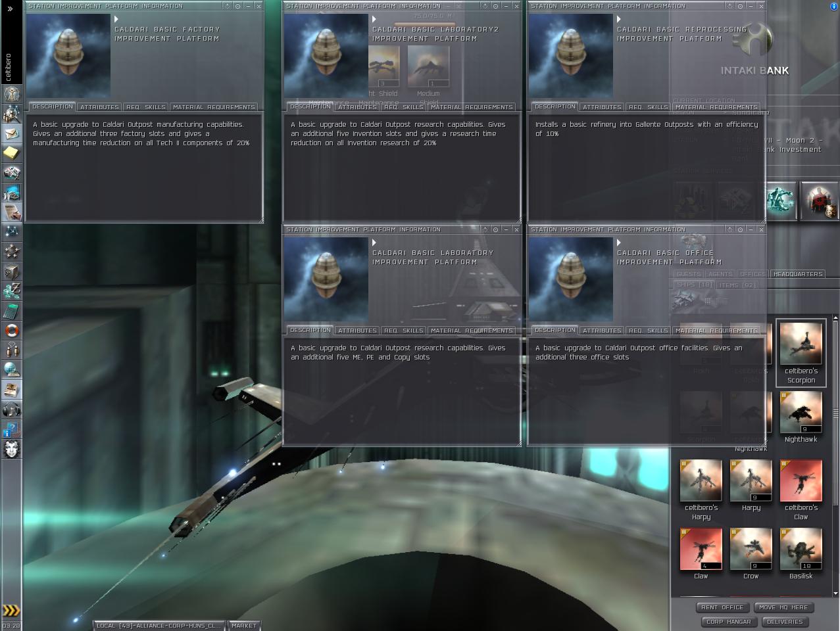Open the Market tab at bottom
This screenshot has height=631, width=840.
[244, 626]
